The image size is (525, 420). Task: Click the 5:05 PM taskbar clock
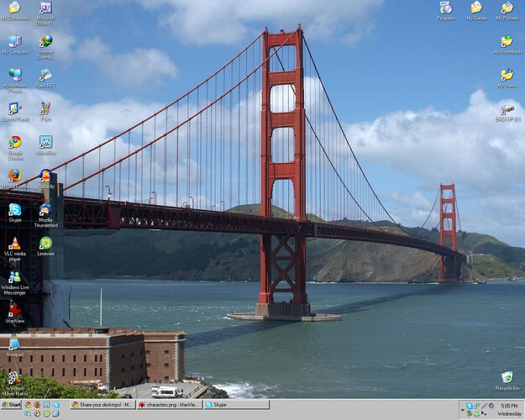[509, 405]
